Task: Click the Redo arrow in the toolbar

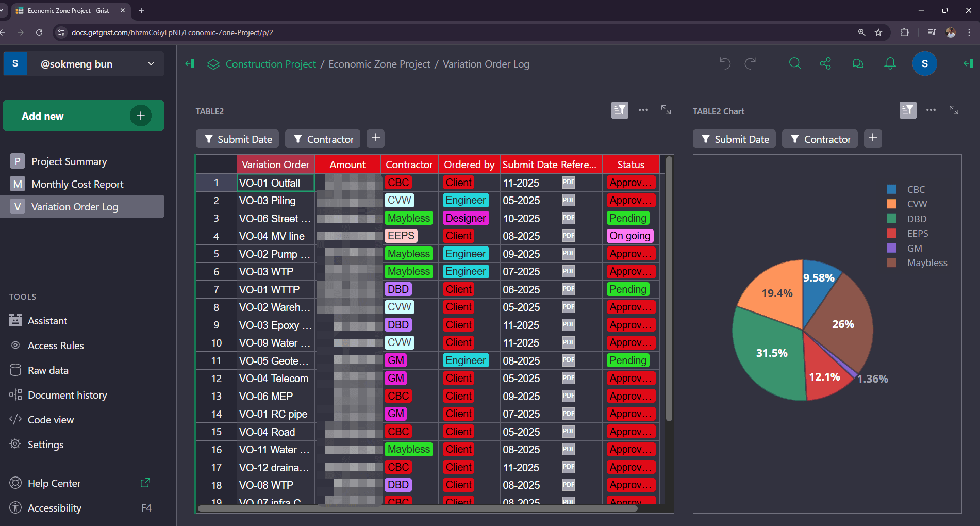Action: tap(750, 63)
